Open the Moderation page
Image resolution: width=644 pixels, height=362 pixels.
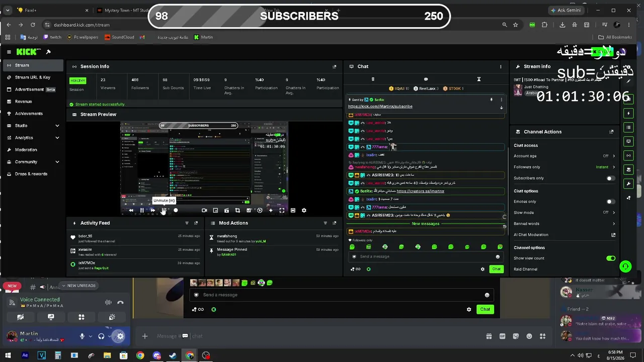click(x=32, y=150)
